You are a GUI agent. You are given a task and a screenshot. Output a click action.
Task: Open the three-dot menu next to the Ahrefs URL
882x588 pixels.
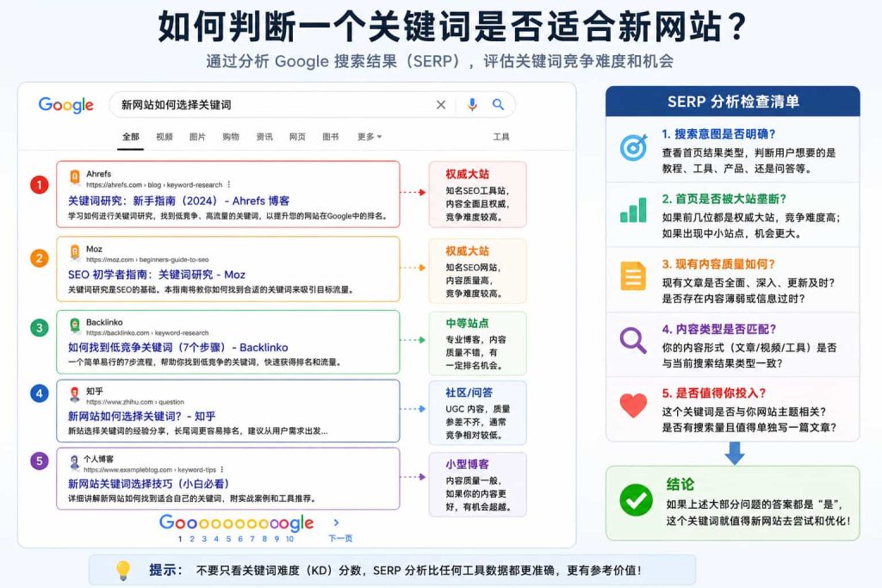[228, 184]
